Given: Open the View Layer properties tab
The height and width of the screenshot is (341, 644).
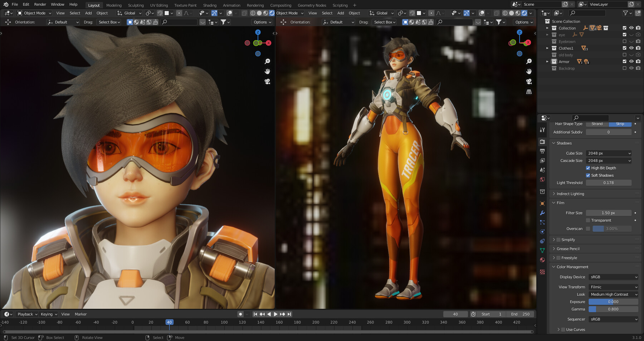Looking at the screenshot, I should point(542,161).
